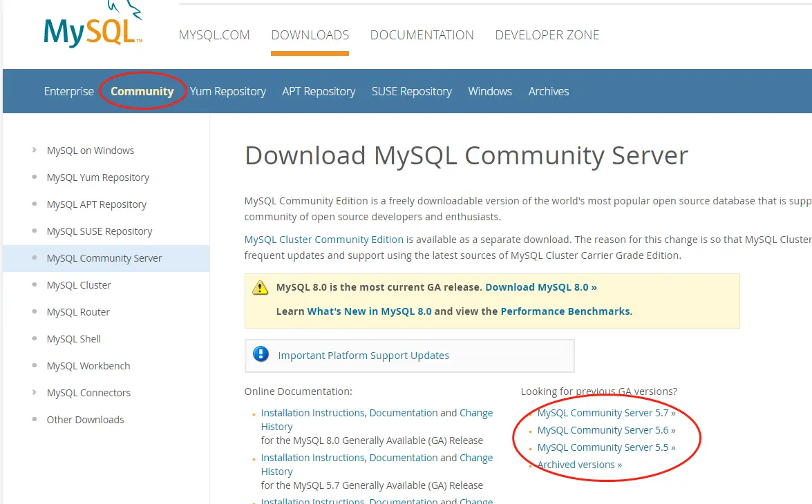Click the Download MySQL Community Server heading

(x=466, y=156)
